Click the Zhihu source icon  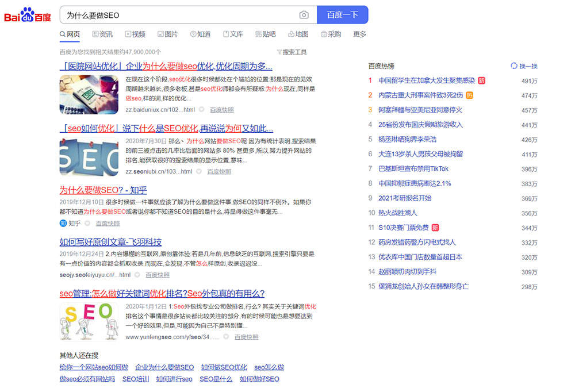point(63,224)
